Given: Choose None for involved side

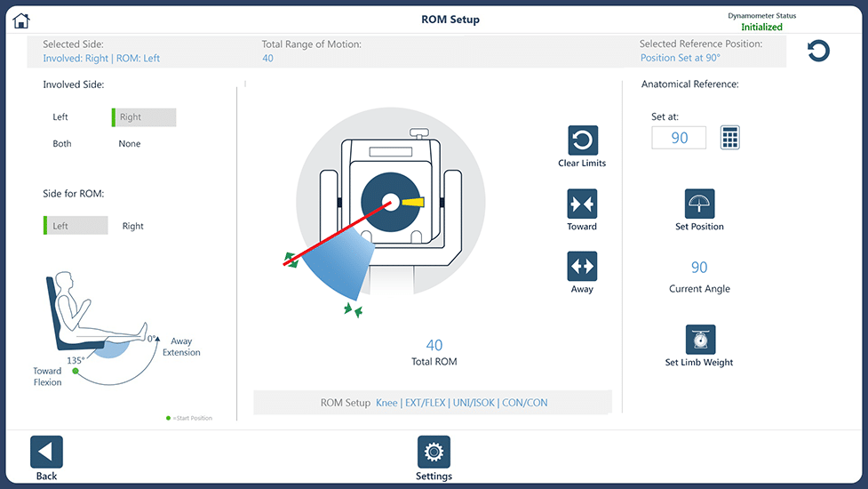Looking at the screenshot, I should click(130, 144).
